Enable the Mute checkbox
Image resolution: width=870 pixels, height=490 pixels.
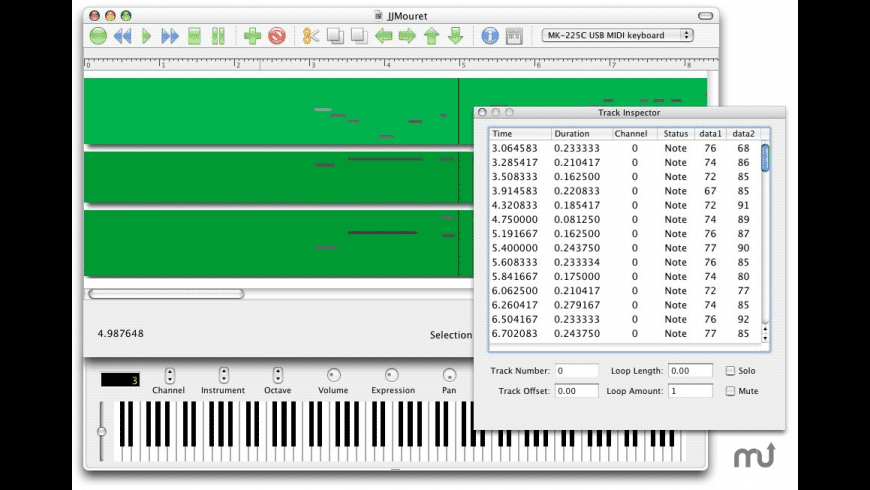[x=730, y=391]
